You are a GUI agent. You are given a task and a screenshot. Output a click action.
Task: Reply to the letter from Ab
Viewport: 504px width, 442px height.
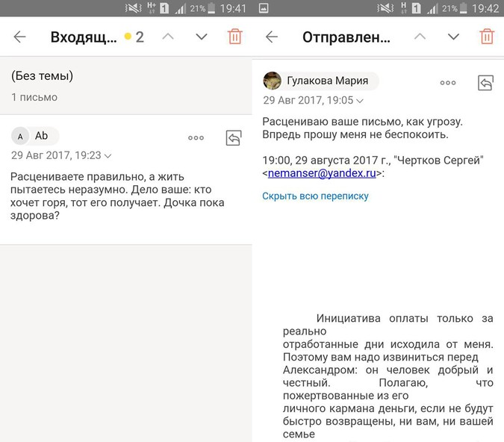point(234,138)
